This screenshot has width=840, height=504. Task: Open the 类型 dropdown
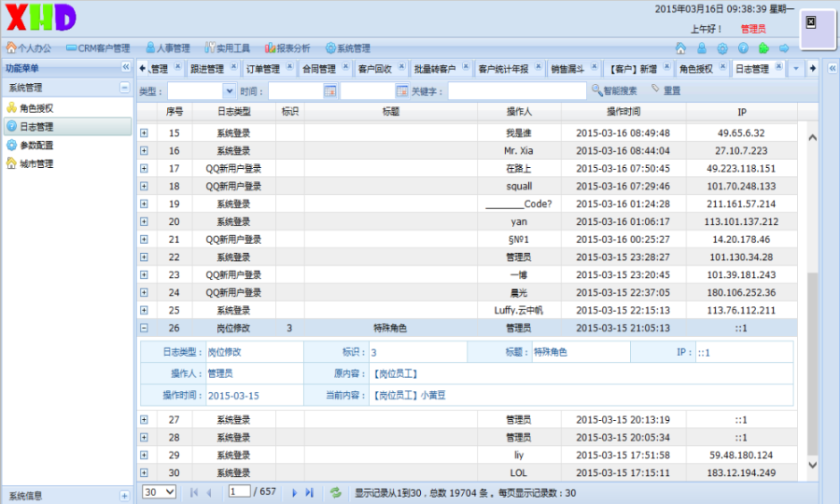coord(230,91)
